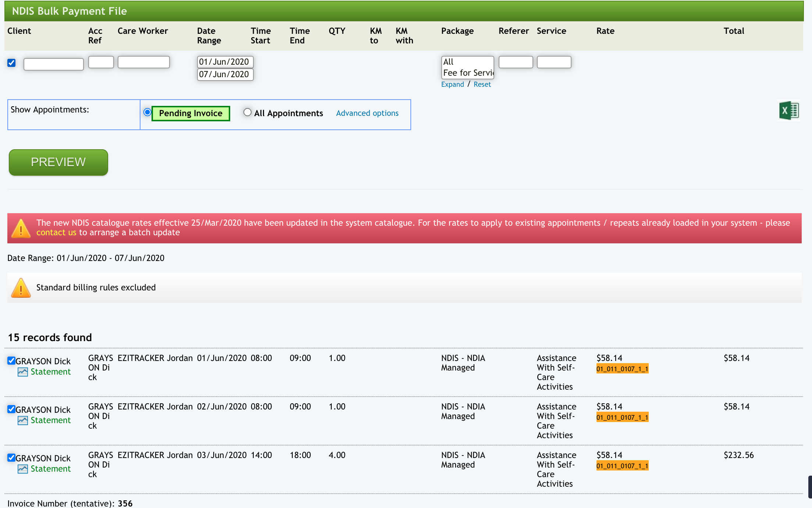Viewport: 812px width, 508px height.
Task: Expand the Package list via Expand link
Action: (x=452, y=84)
